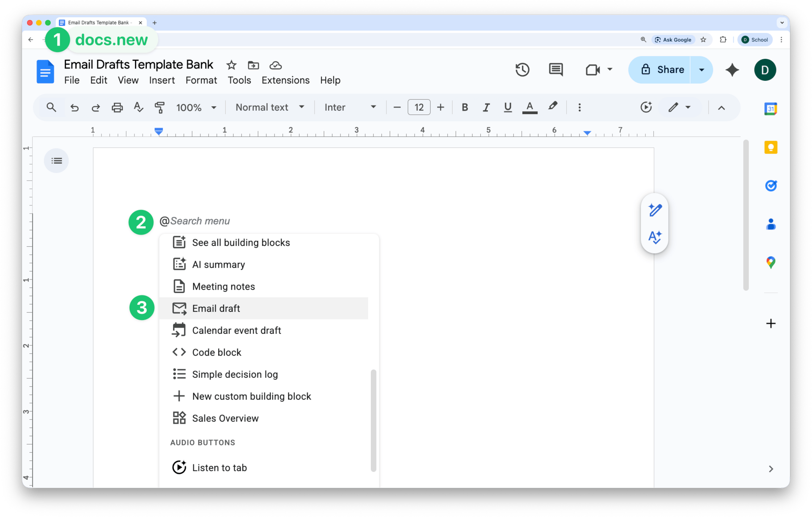This screenshot has width=812, height=517.
Task: Toggle underline formatting
Action: tap(507, 107)
